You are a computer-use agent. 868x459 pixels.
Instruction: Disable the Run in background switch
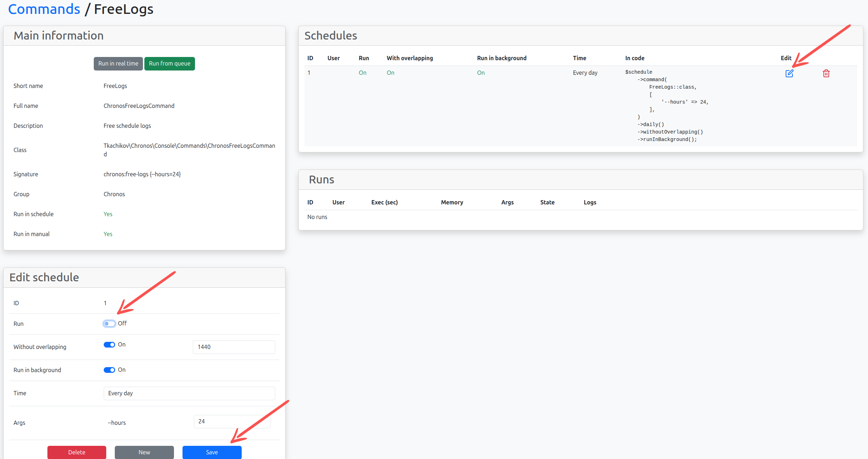pos(109,370)
